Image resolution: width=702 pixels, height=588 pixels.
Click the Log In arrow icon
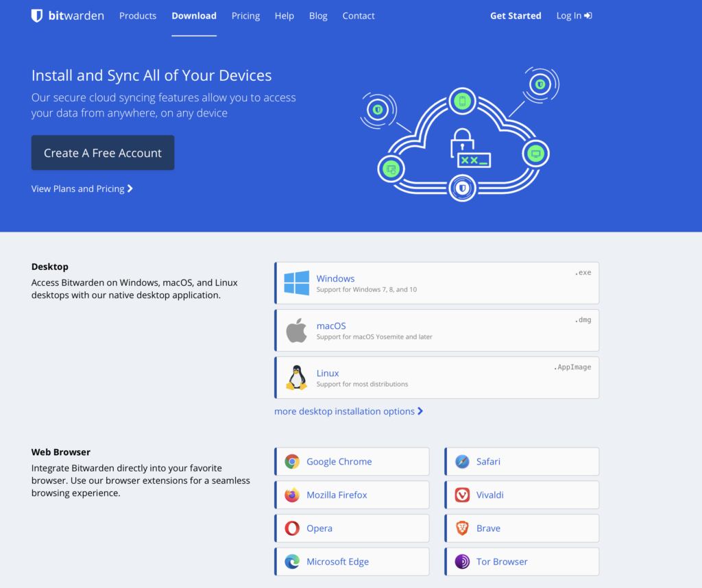[x=588, y=16]
